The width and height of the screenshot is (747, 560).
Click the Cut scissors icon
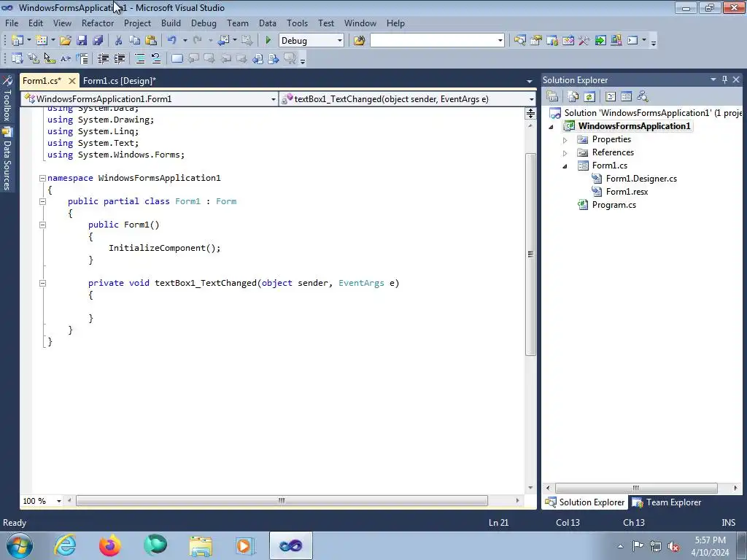tap(119, 41)
